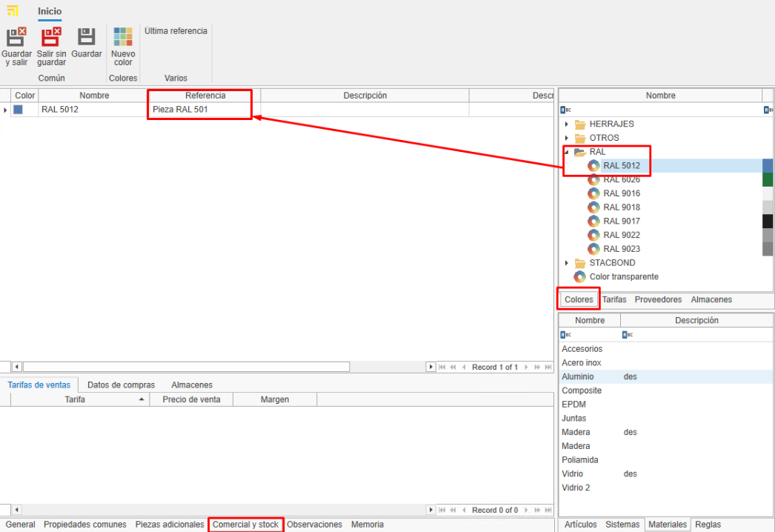Click filter icon under color tree Nombre header
Screen dimensions: 775x532
[x=565, y=110]
